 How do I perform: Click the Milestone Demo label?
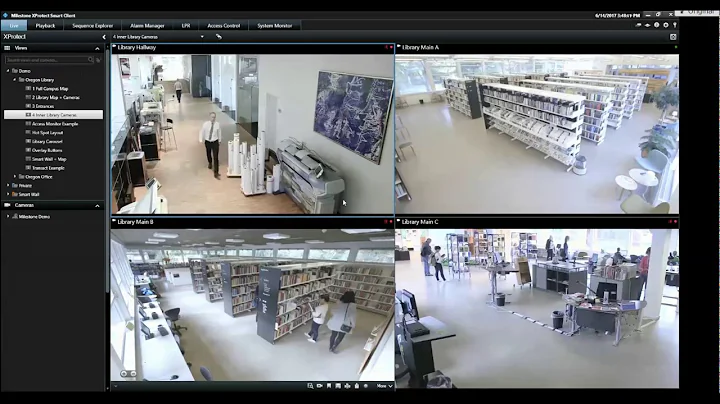34,217
